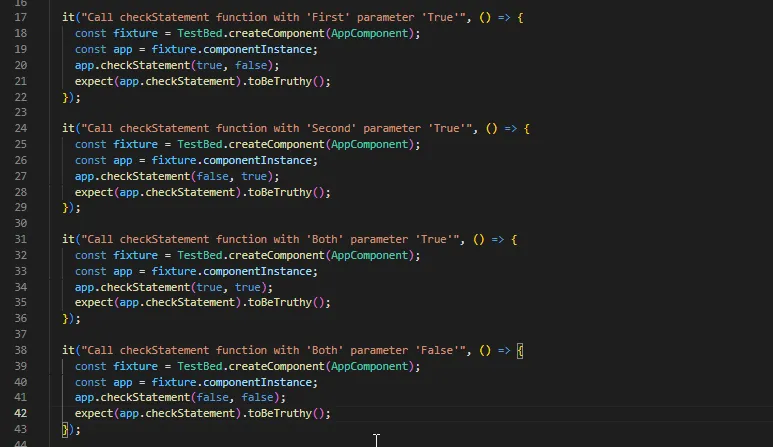Click checkStatement(false, false) call on line 41
773x447 pixels.
coord(190,397)
